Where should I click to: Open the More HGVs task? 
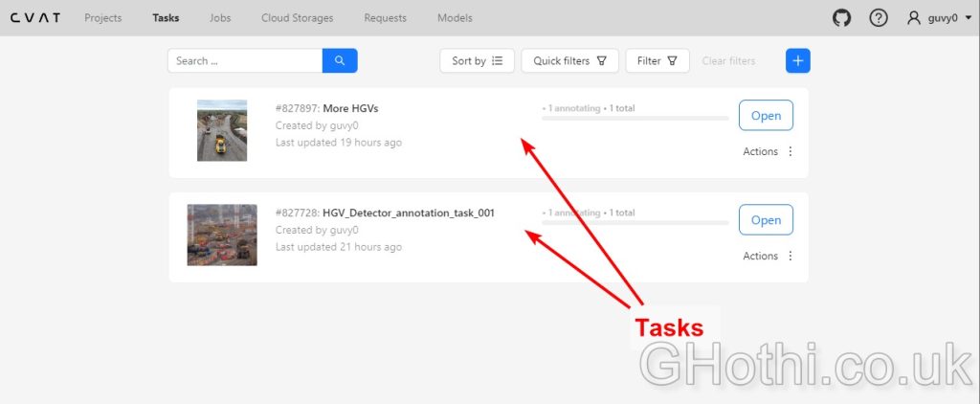[x=766, y=116]
